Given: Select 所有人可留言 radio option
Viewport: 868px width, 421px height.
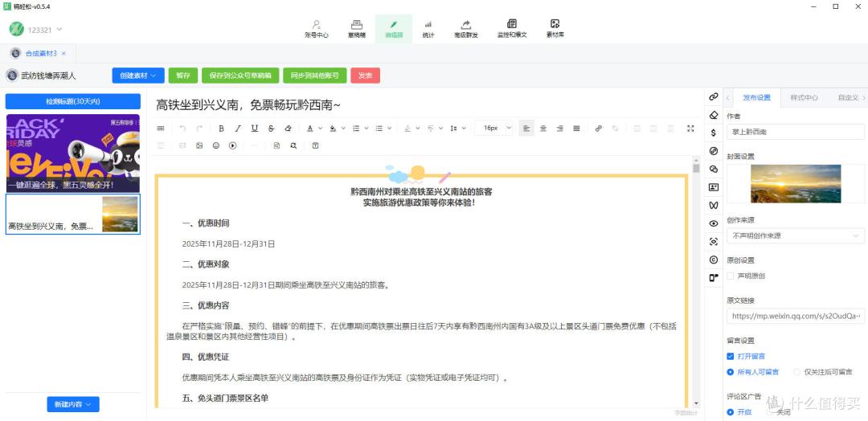Looking at the screenshot, I should tap(730, 372).
